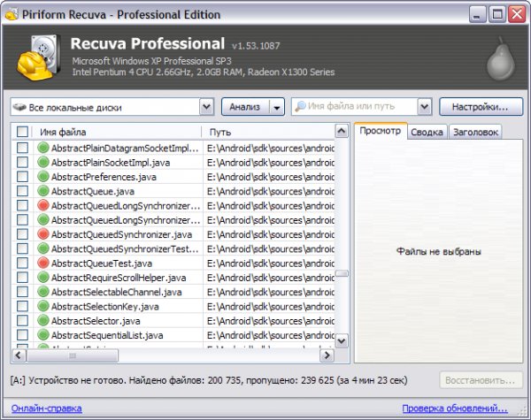Image resolution: width=531 pixels, height=420 pixels.
Task: Select the AbstractSelectionKey.java file name
Action: tap(105, 307)
